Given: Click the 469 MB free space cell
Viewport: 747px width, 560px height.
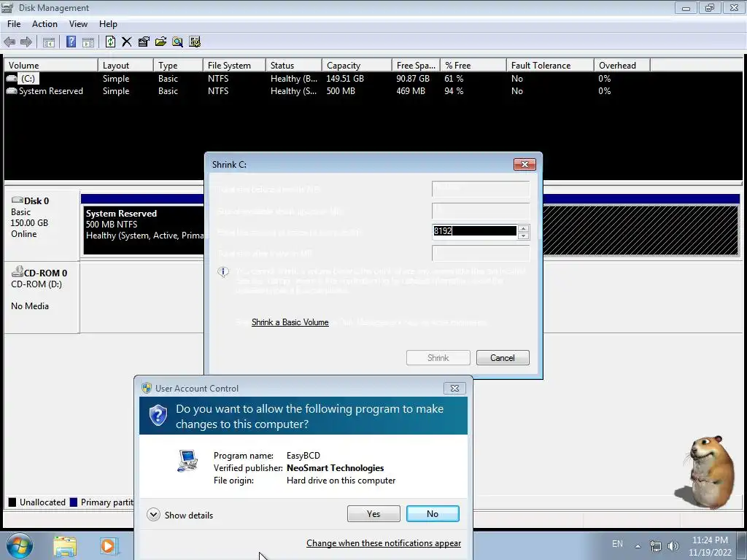Looking at the screenshot, I should click(x=411, y=91).
